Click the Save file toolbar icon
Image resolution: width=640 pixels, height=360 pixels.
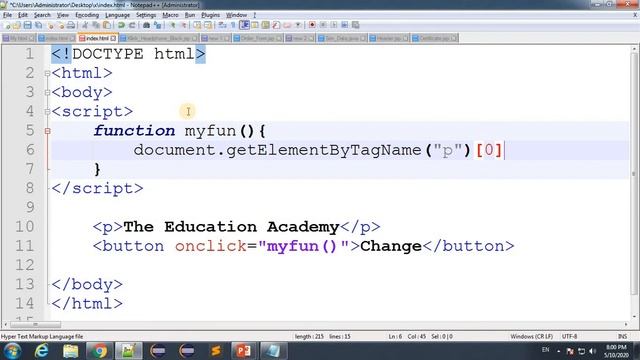[27, 25]
